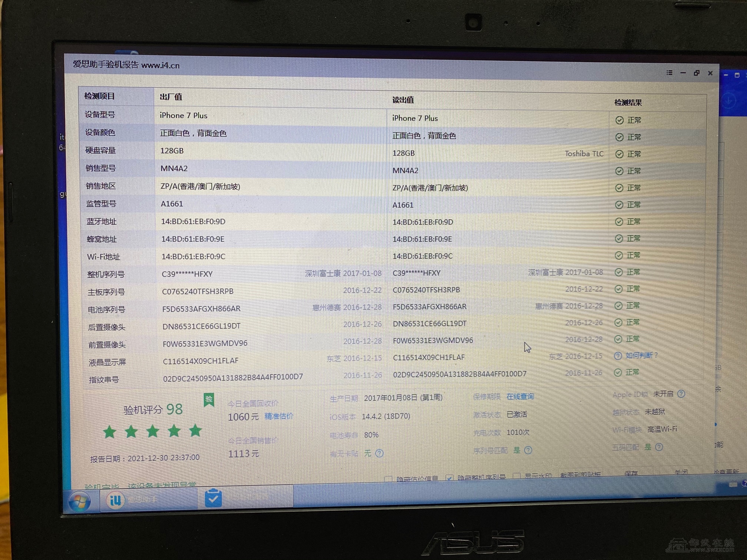This screenshot has height=560, width=747.
Task: Click the 保存 button
Action: click(631, 473)
